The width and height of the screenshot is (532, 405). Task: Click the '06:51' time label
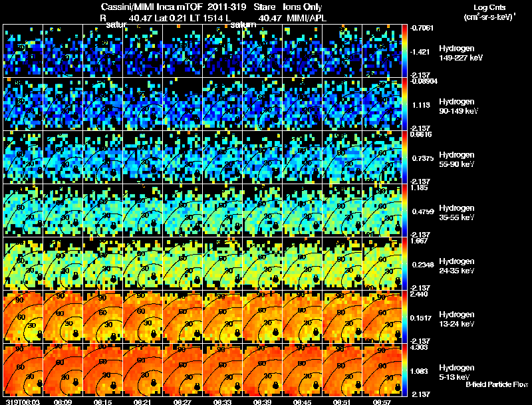click(x=342, y=402)
